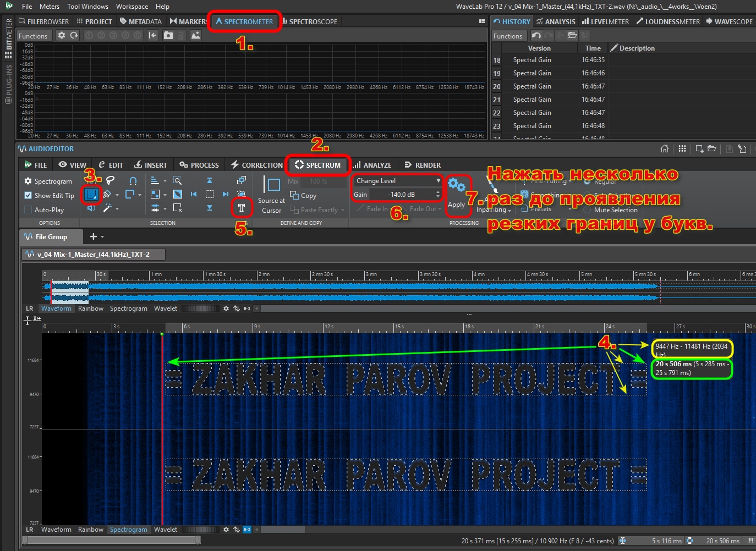Click the speaker selection playback icon
Image resolution: width=756 pixels, height=551 pixels.
(x=91, y=208)
